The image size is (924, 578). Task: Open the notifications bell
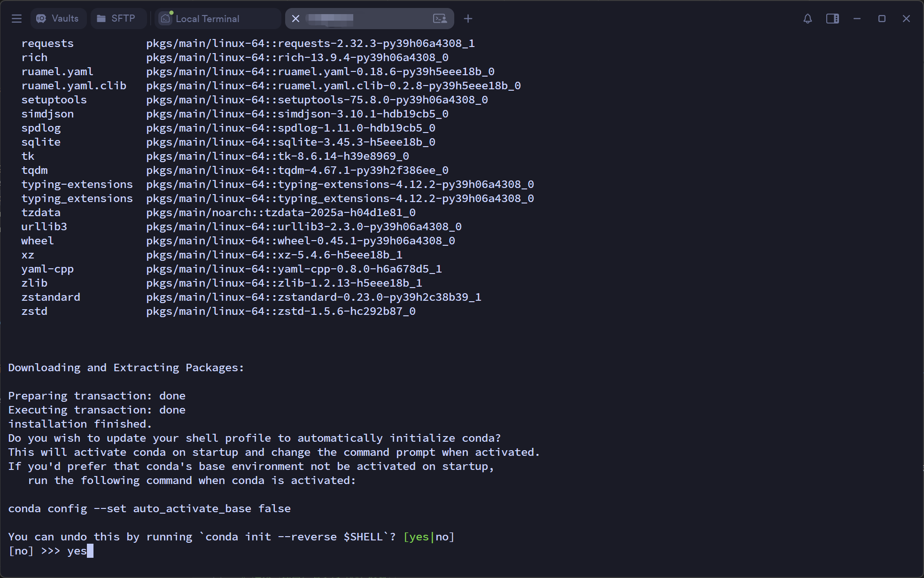tap(808, 19)
